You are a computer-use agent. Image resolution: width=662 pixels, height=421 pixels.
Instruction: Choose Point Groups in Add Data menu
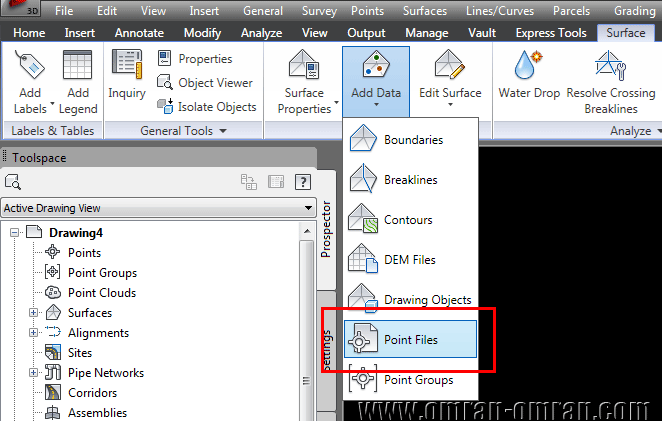coord(410,379)
